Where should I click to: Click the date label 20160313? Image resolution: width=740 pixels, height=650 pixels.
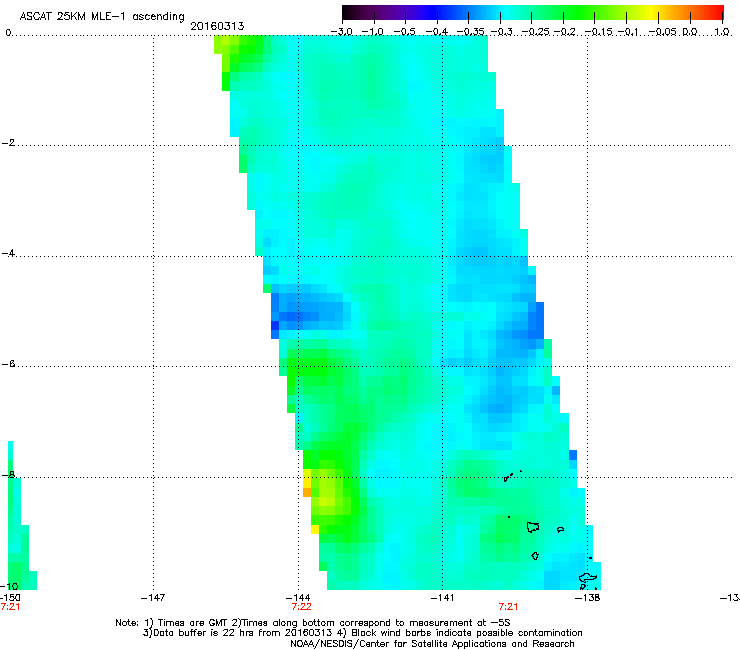pos(217,26)
